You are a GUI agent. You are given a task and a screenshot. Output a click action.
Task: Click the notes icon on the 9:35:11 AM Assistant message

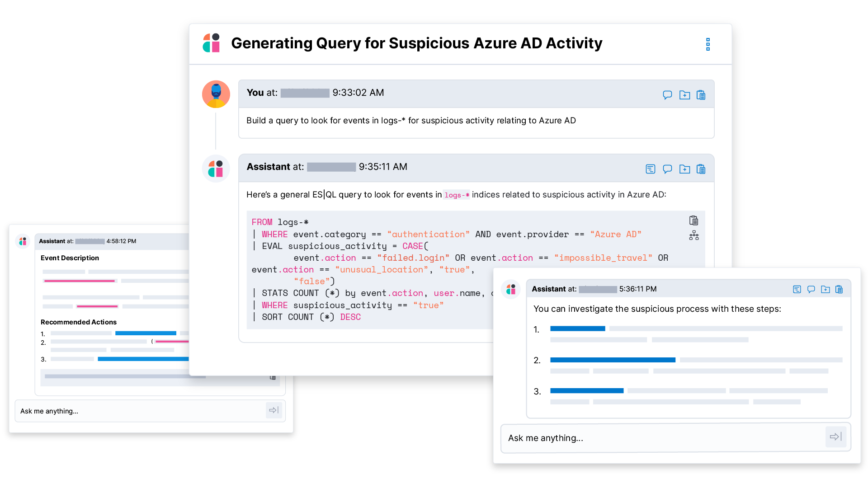(651, 169)
